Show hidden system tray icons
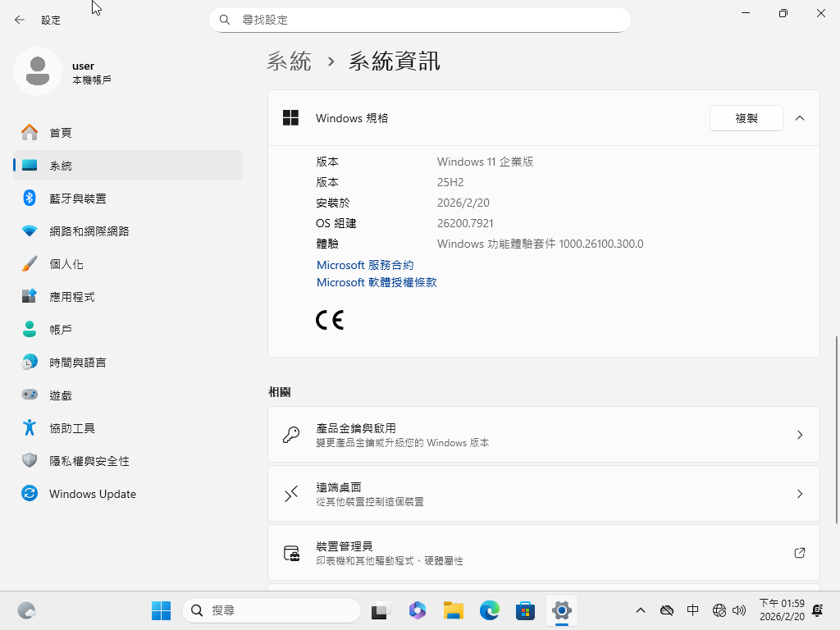Image resolution: width=840 pixels, height=630 pixels. pos(641,610)
